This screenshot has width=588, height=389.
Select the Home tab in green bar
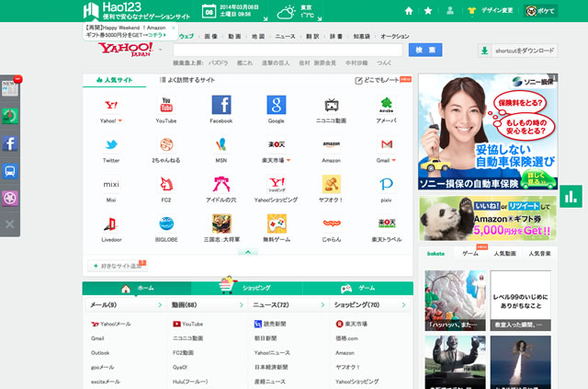point(137,288)
